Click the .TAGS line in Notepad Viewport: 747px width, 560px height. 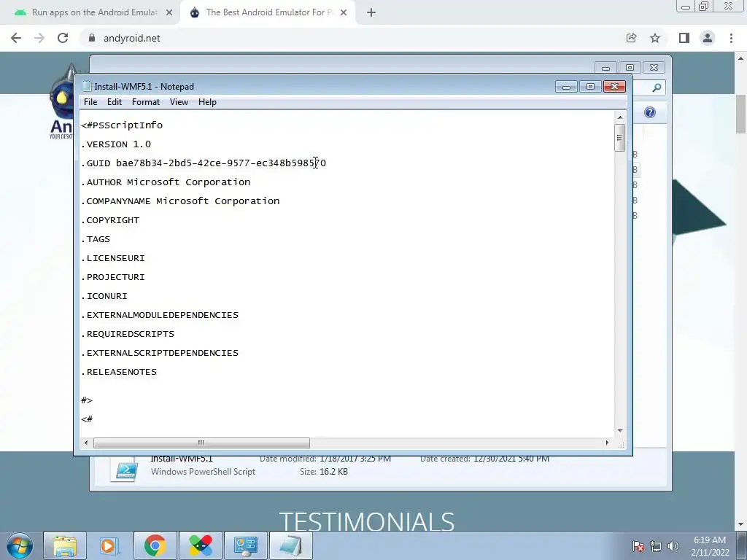[96, 239]
